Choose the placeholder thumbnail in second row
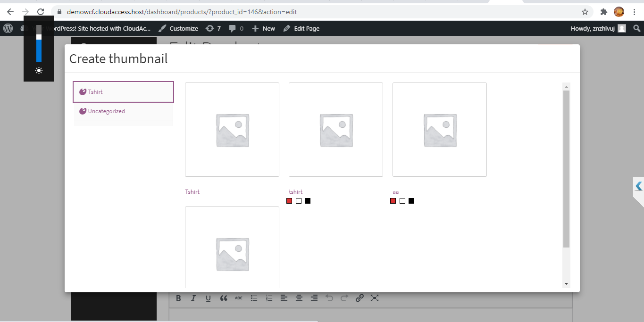The image size is (644, 322). tap(232, 247)
